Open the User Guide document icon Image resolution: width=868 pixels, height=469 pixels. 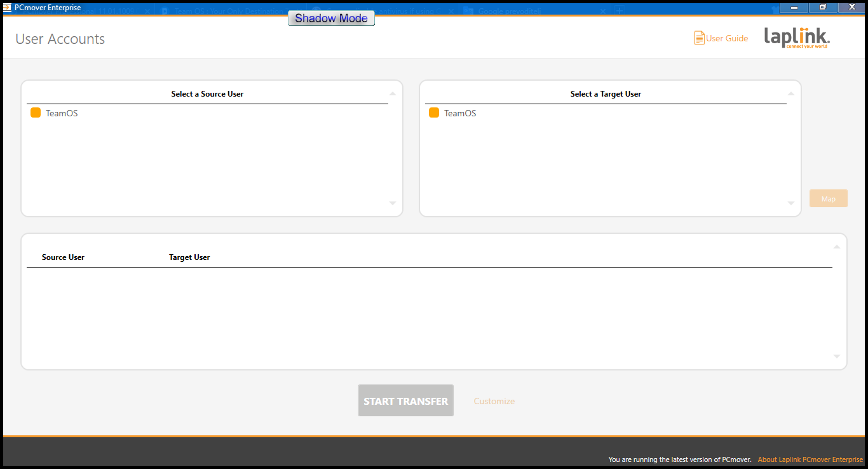pyautogui.click(x=699, y=38)
